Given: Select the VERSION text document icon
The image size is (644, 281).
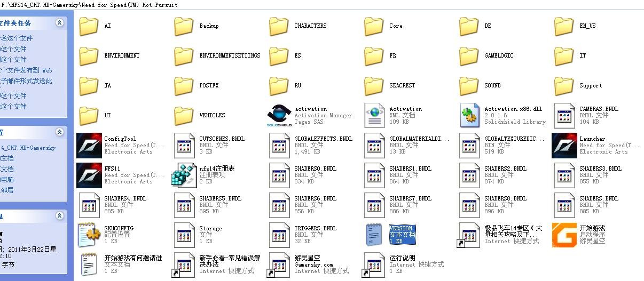Looking at the screenshot, I should [374, 235].
